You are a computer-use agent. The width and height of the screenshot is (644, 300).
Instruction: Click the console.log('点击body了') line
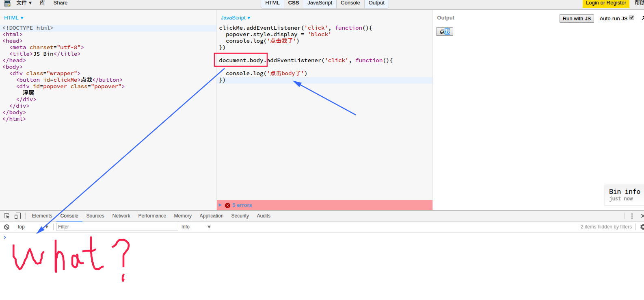click(266, 74)
